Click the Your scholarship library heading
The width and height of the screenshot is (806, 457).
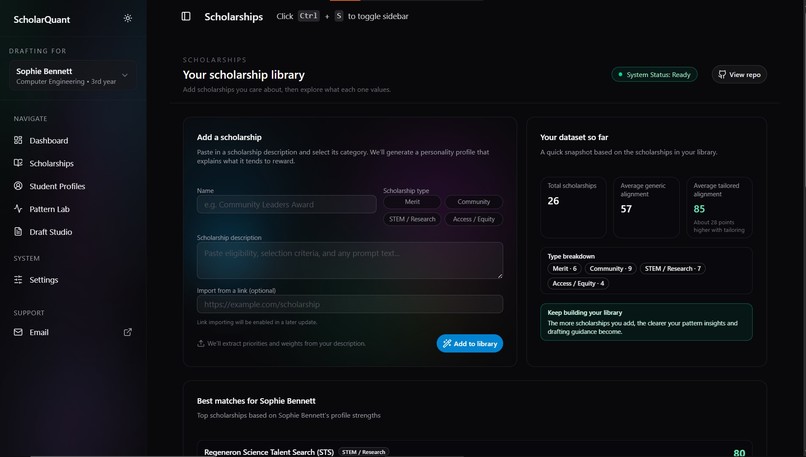(x=244, y=75)
